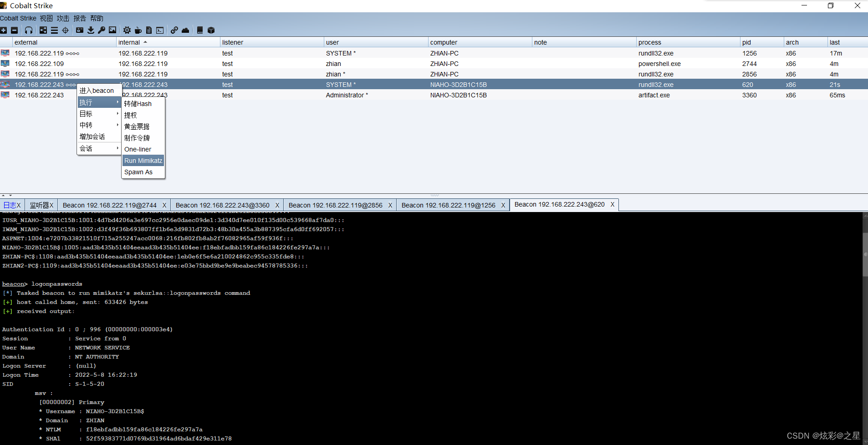Sort sessions by the pid column header

(762, 42)
